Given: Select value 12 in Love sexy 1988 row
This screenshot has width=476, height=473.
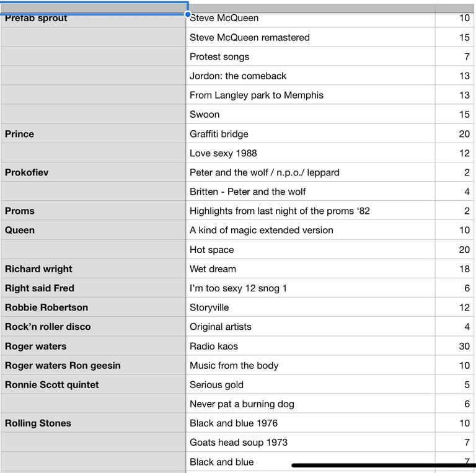Looking at the screenshot, I should pos(454,153).
